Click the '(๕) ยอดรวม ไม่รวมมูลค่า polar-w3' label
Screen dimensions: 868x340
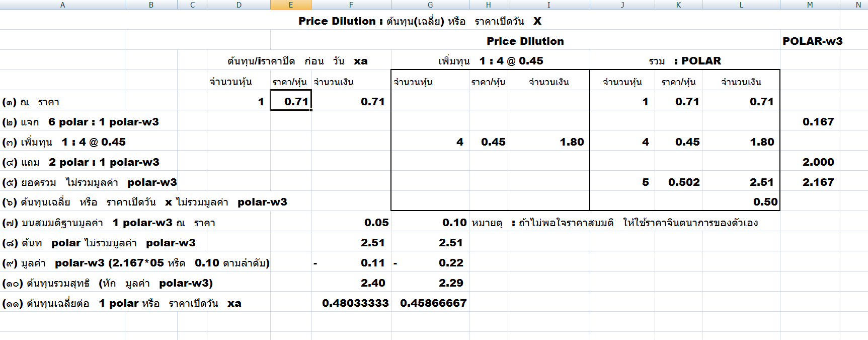(90, 182)
